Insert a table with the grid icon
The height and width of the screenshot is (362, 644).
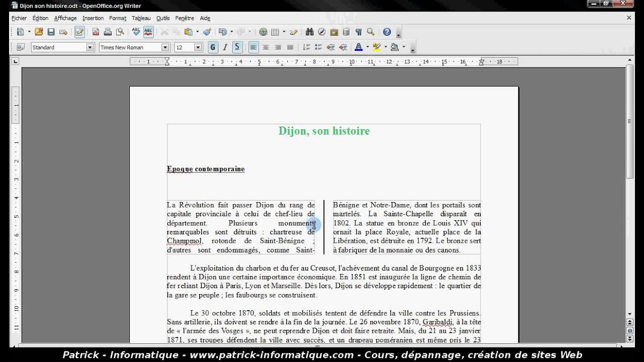pyautogui.click(x=275, y=32)
